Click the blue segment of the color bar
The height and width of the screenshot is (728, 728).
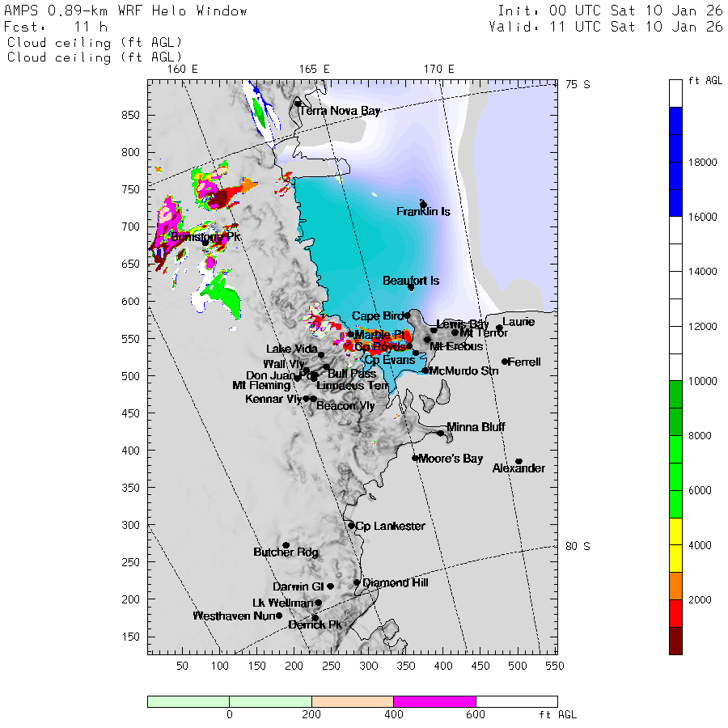click(x=675, y=162)
